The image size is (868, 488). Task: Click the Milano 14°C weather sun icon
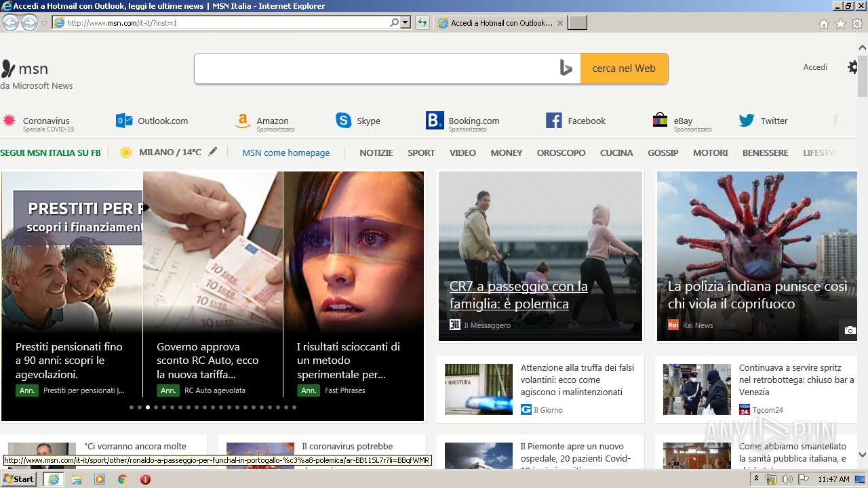pyautogui.click(x=125, y=152)
